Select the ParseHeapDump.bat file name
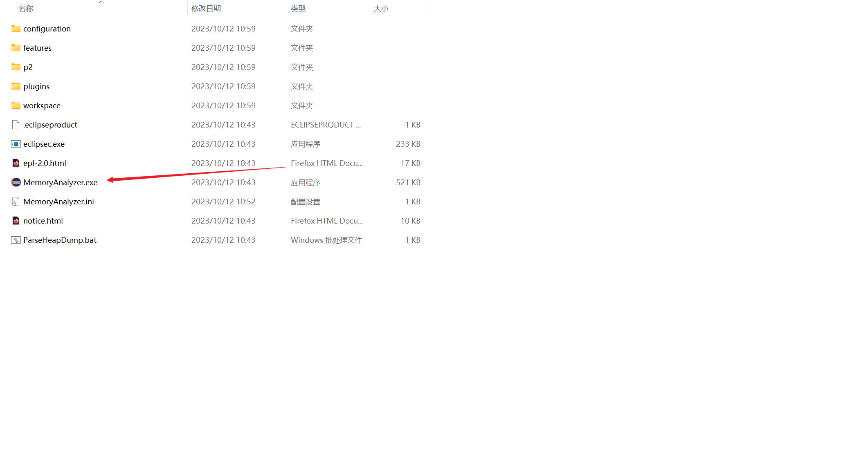The width and height of the screenshot is (868, 468). point(60,240)
